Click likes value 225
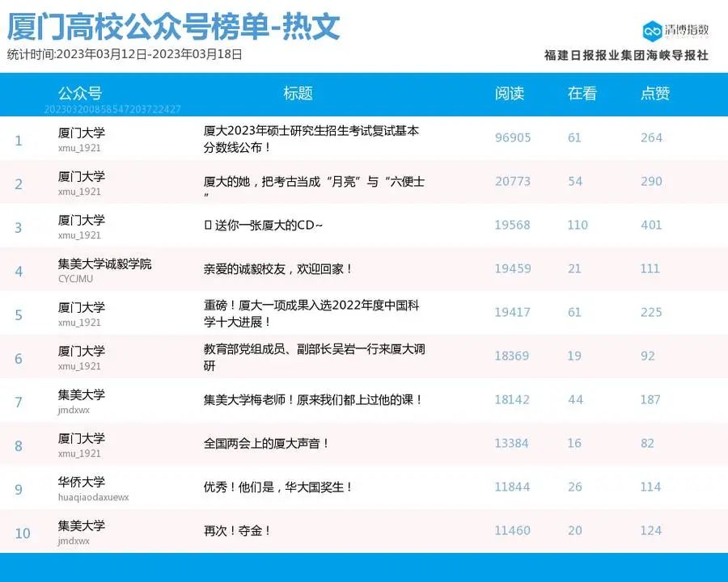The height and width of the screenshot is (582, 728). (651, 312)
